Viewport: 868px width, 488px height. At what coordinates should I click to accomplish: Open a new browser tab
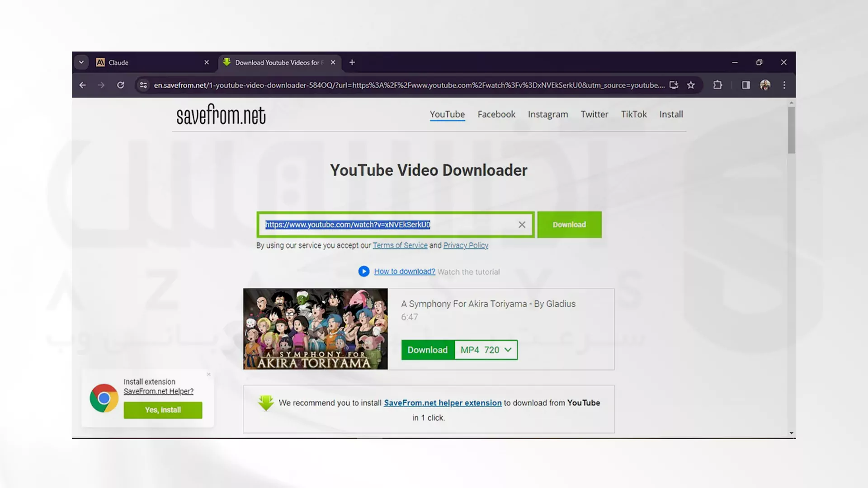point(352,62)
